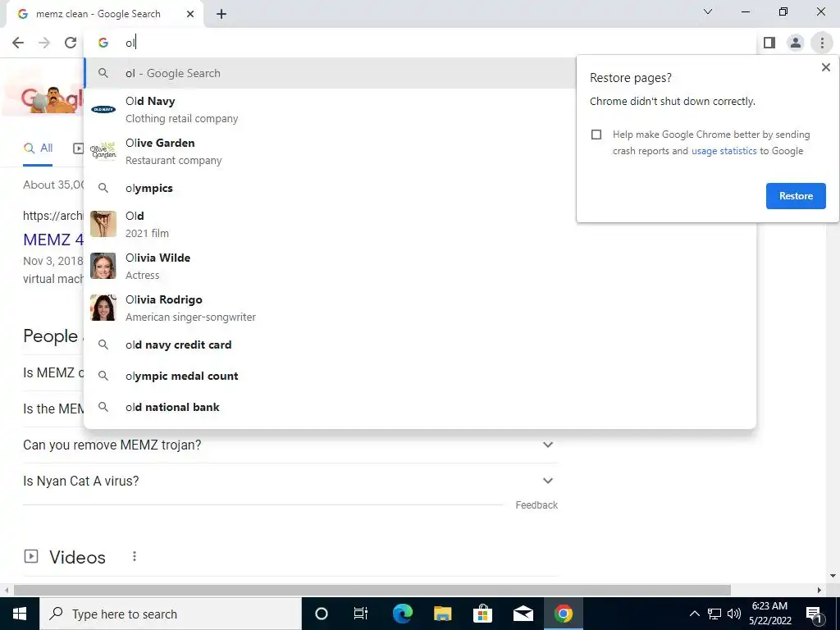Image resolution: width=840 pixels, height=630 pixels.
Task: Open the Chrome three-dot menu
Action: tap(822, 43)
